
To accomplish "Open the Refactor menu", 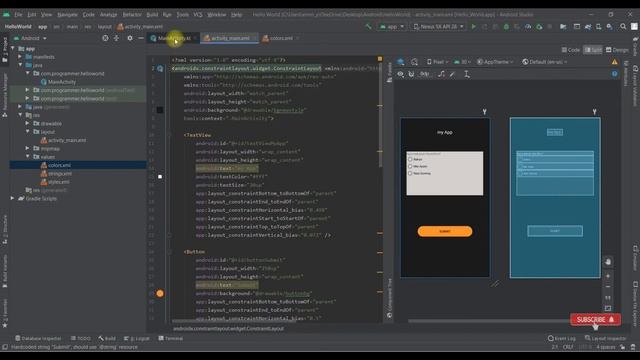I will tap(132, 14).
